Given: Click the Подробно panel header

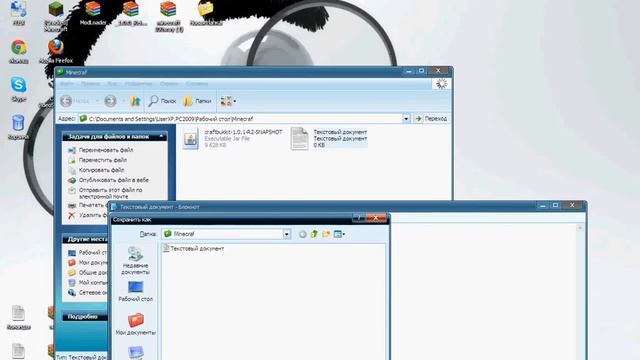Looking at the screenshot, I should (x=85, y=317).
